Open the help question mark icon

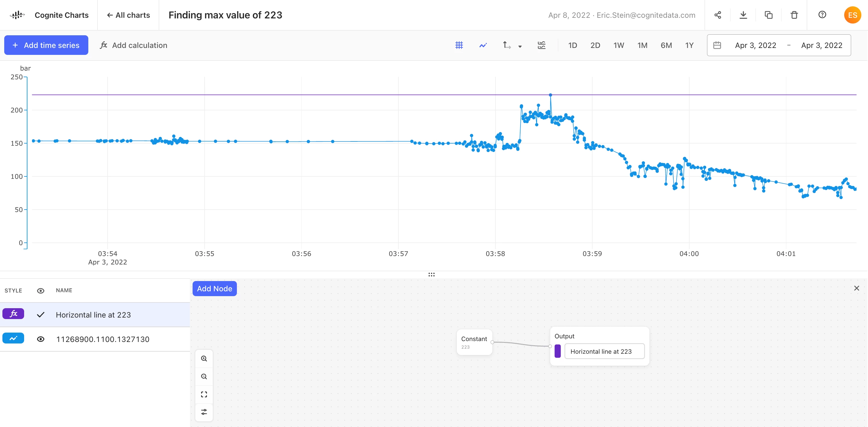tap(822, 15)
